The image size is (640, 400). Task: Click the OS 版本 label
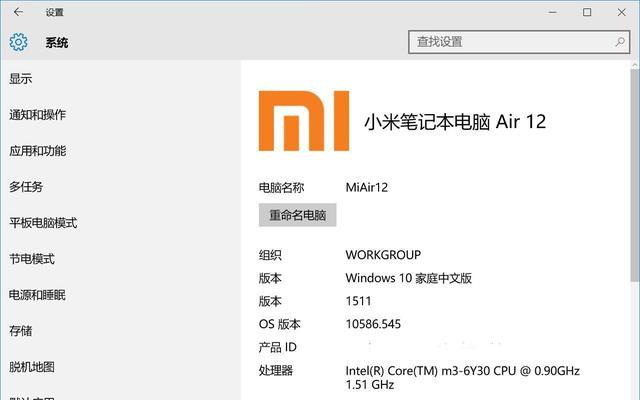pos(280,324)
